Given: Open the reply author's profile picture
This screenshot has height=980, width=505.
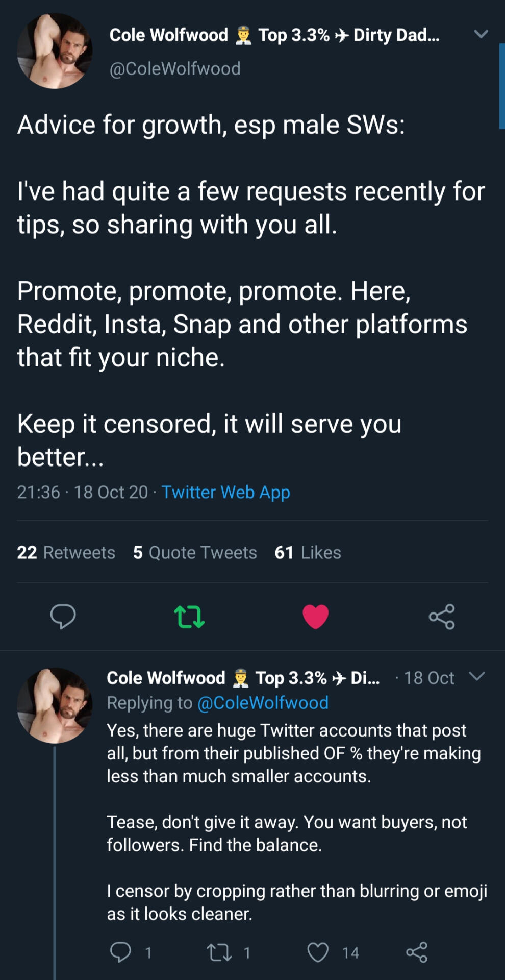Looking at the screenshot, I should [55, 705].
